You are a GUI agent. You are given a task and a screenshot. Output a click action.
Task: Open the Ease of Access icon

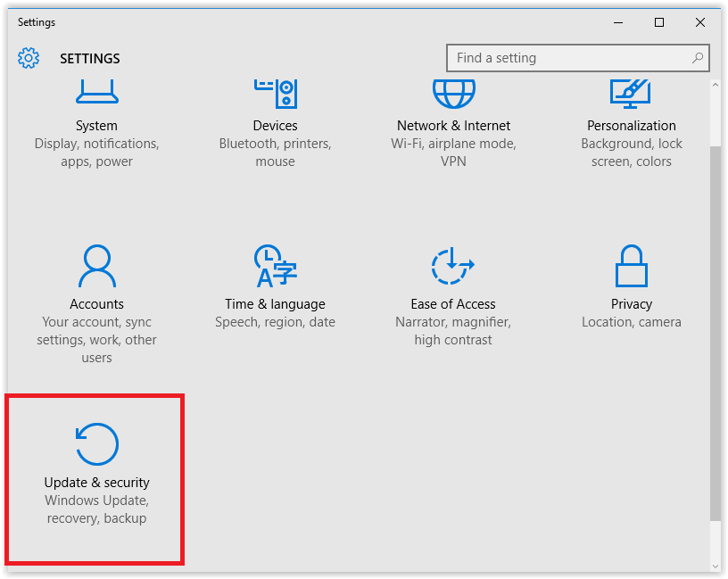452,266
